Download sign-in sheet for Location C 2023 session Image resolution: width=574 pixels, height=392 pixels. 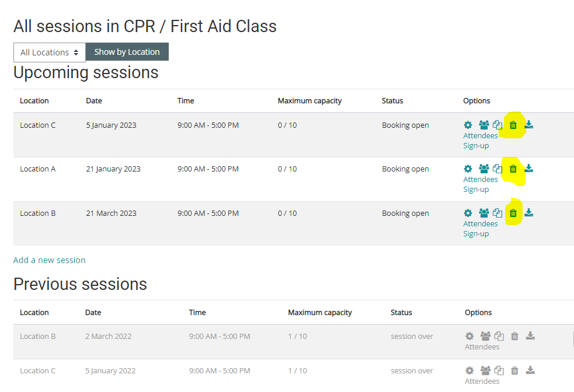pyautogui.click(x=528, y=125)
